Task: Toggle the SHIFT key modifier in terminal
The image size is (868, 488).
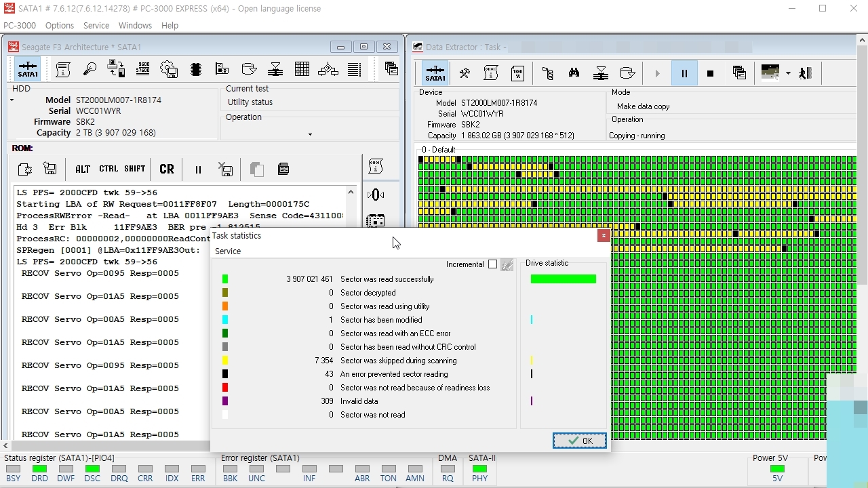Action: [134, 169]
